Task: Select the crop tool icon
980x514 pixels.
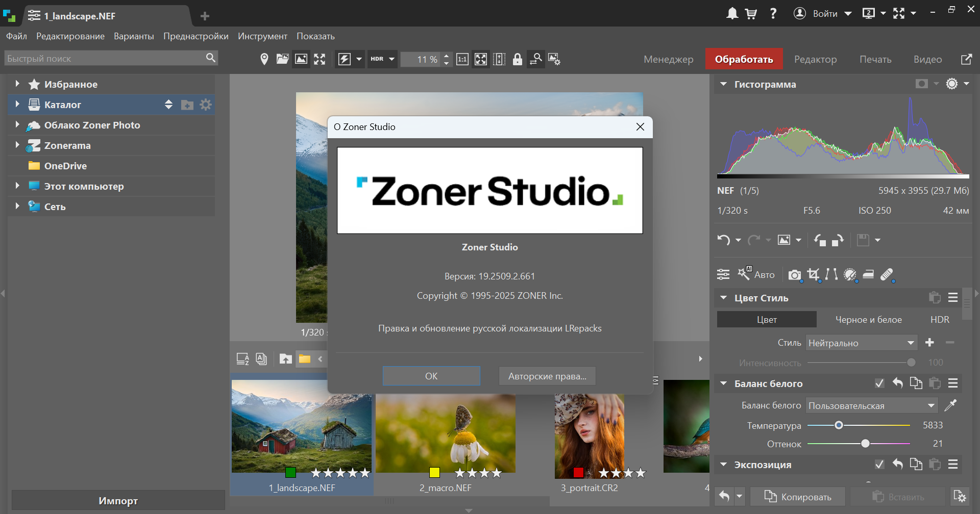Action: coord(813,274)
